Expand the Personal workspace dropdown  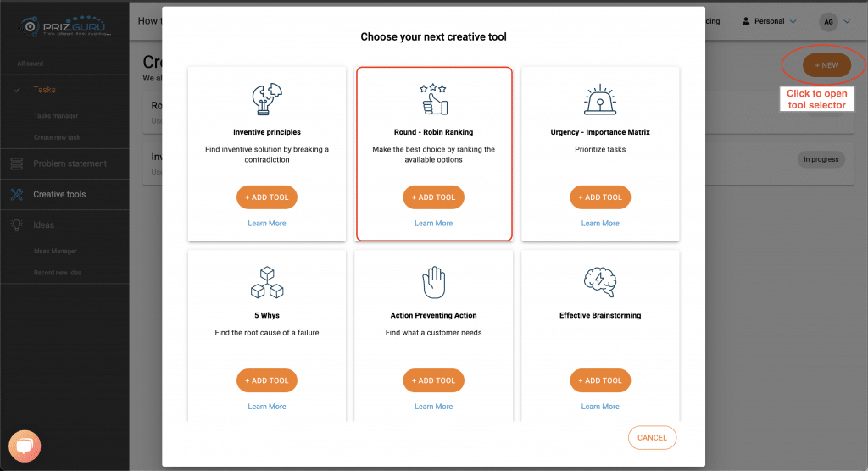[x=768, y=21]
